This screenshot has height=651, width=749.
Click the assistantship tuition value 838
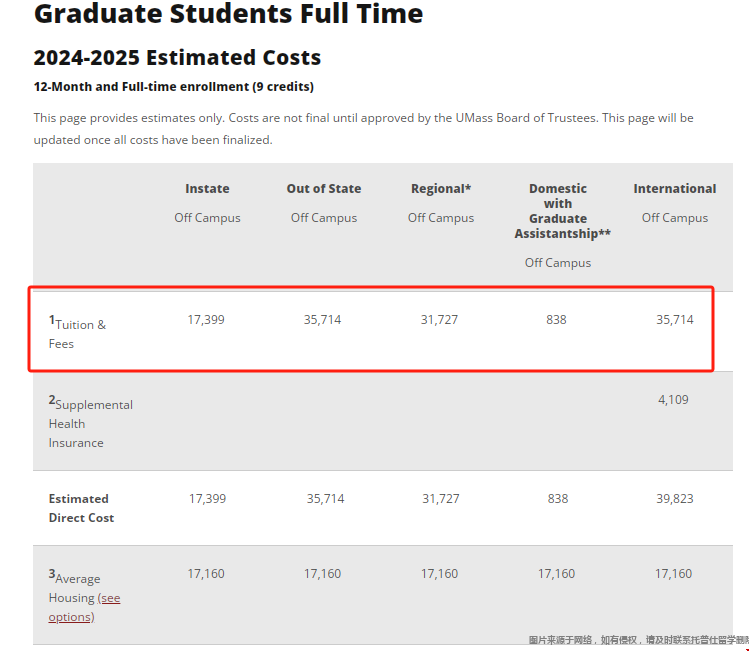tap(556, 320)
